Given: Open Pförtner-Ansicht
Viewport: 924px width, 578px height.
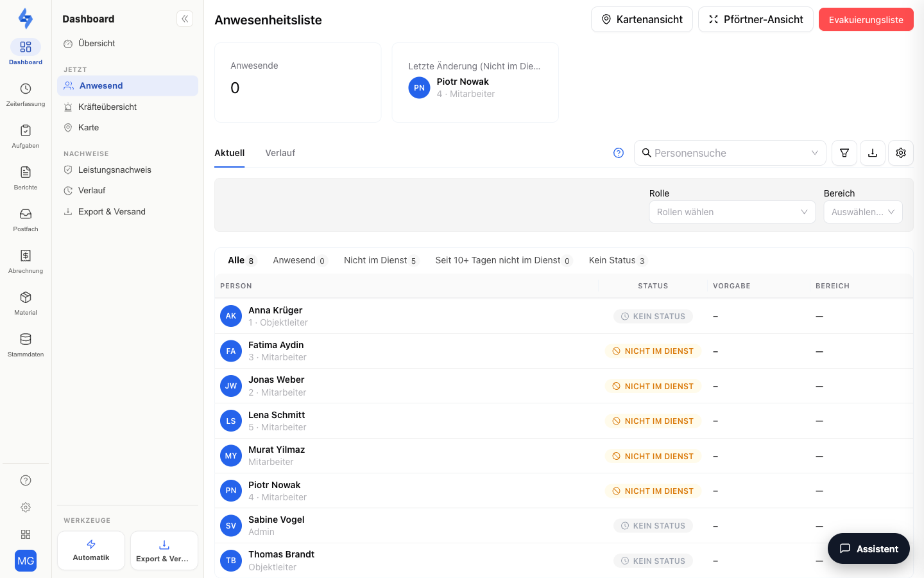Looking at the screenshot, I should click(x=756, y=19).
